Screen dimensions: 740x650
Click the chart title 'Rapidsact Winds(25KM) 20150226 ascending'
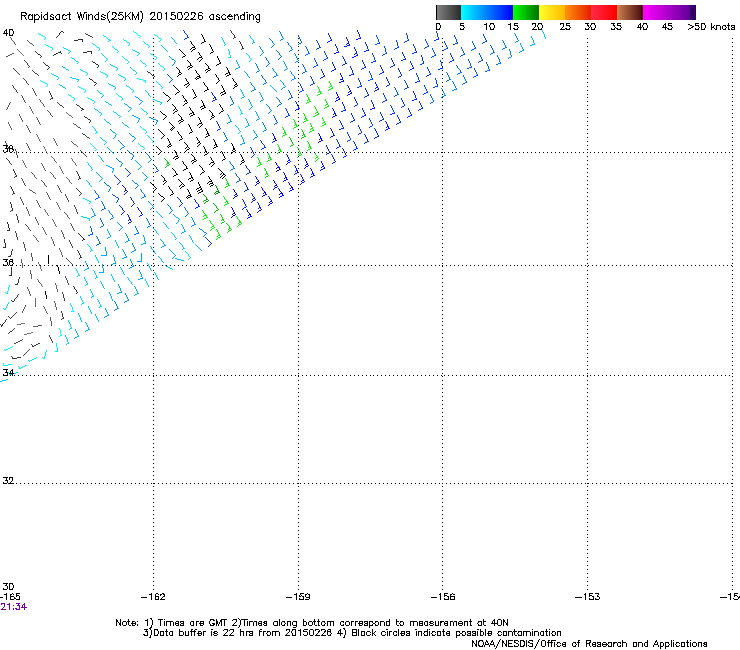140,17
